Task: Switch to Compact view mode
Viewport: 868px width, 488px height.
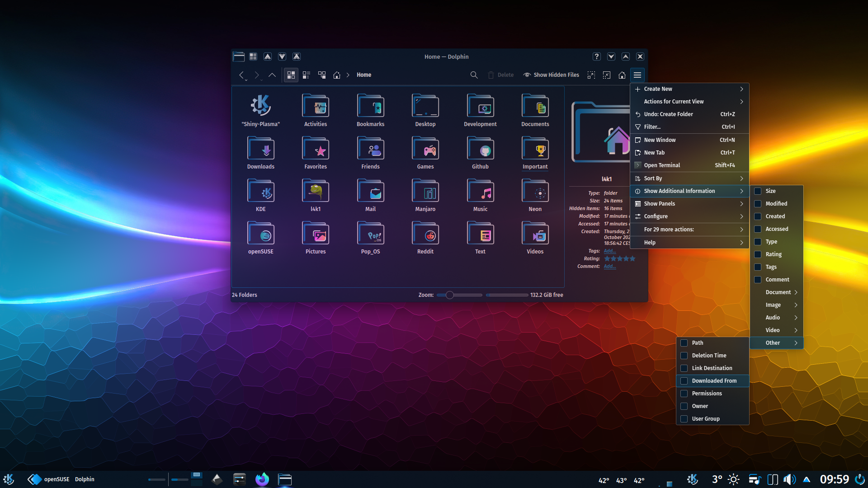Action: [307, 75]
